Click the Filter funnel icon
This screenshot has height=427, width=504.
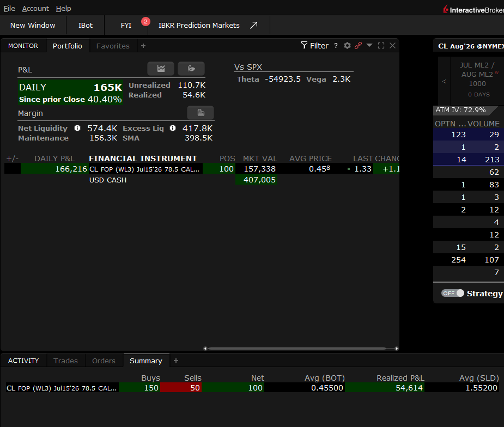point(304,45)
